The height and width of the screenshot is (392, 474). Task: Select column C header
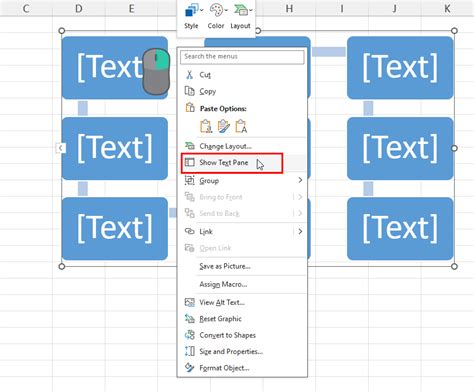(26, 8)
